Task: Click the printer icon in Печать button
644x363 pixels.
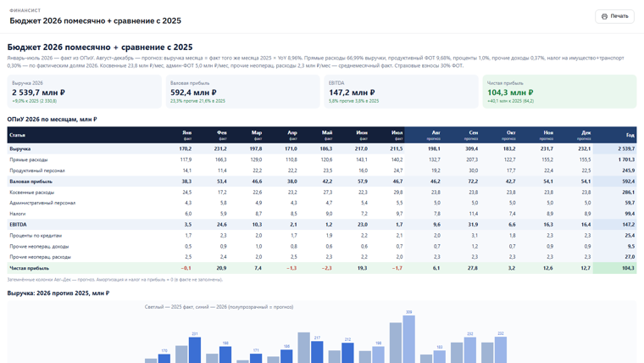Action: (604, 16)
